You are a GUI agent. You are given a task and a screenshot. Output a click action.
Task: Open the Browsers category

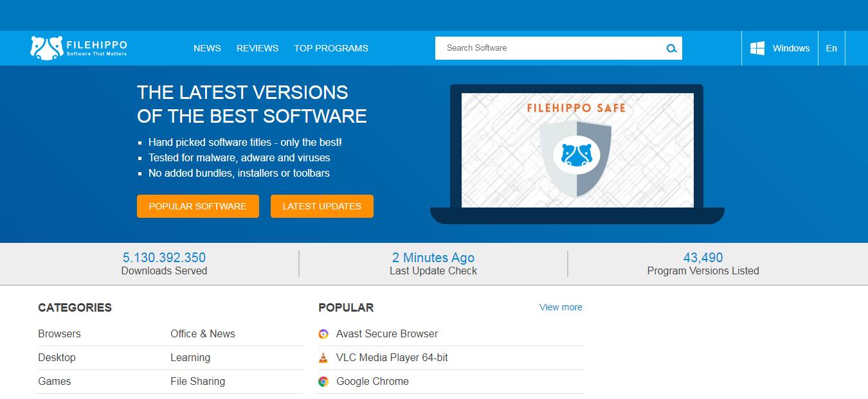pyautogui.click(x=59, y=334)
